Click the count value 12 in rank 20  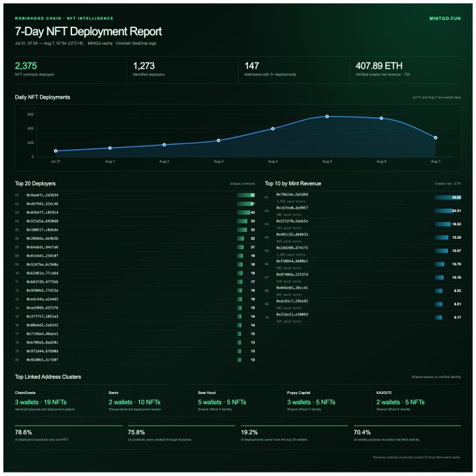coord(253,360)
